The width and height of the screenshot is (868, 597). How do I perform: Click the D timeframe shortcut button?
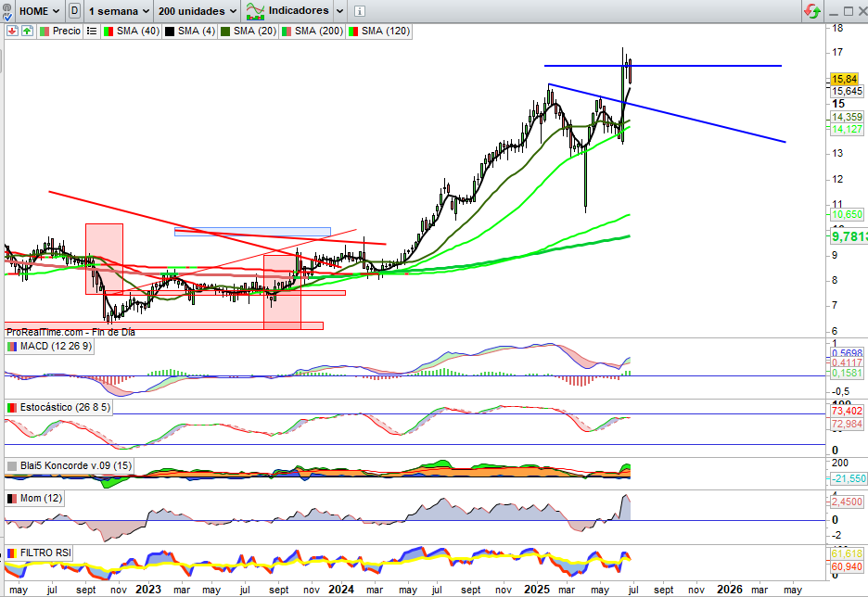75,11
